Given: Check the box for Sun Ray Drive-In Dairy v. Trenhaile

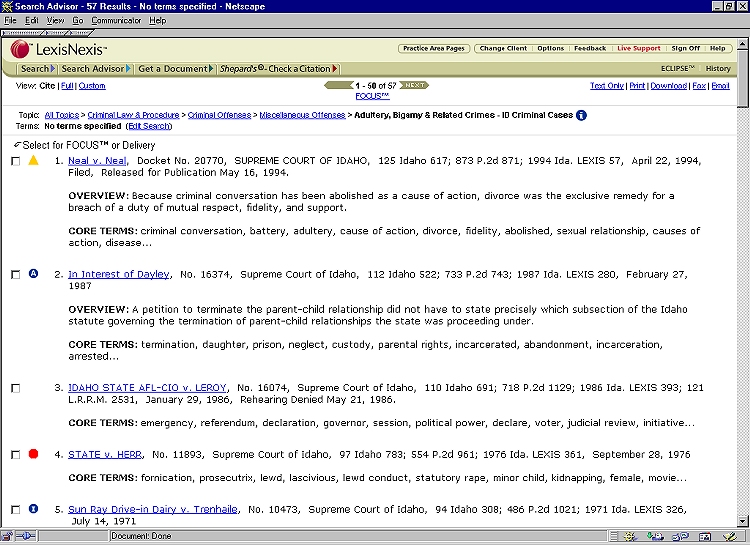Looking at the screenshot, I should pyautogui.click(x=15, y=510).
